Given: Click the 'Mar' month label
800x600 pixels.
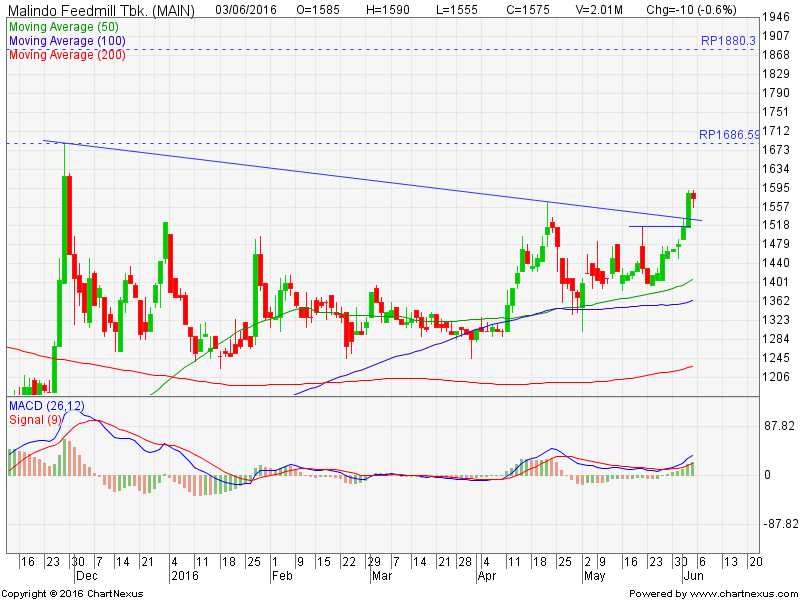Looking at the screenshot, I should tap(382, 576).
